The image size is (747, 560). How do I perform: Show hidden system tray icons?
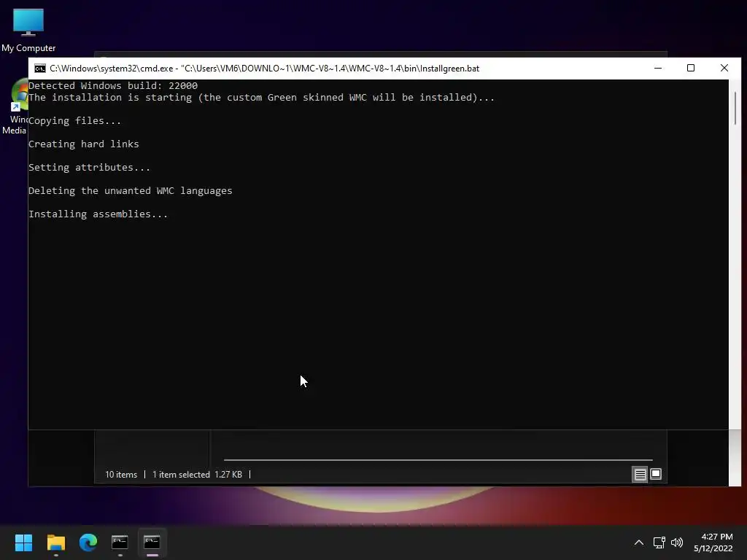[x=639, y=542]
